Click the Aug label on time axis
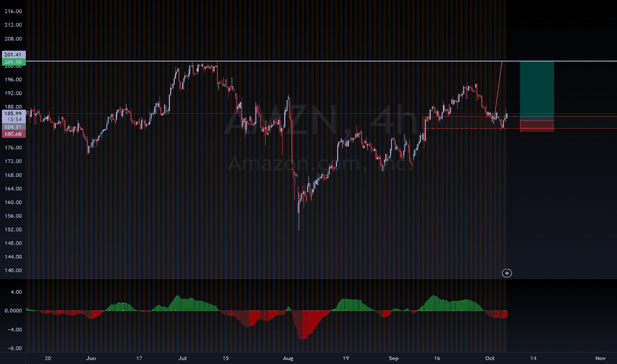This screenshot has height=364, width=617. pos(288,358)
